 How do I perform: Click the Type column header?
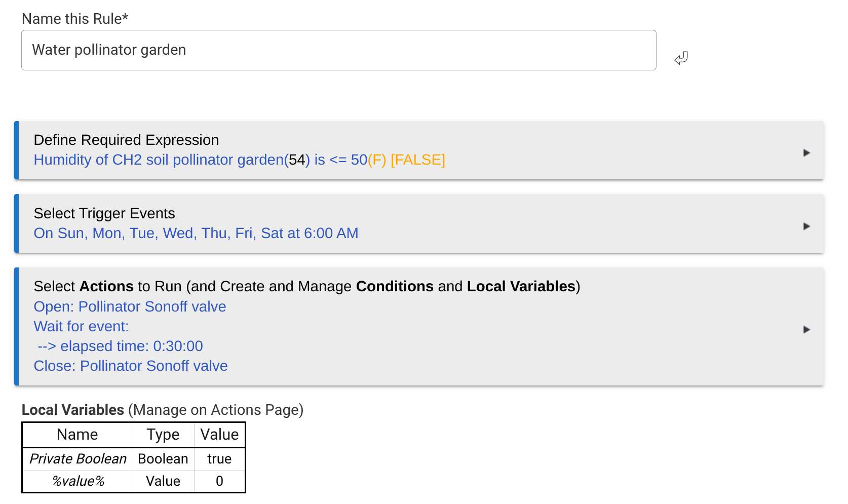pyautogui.click(x=163, y=435)
